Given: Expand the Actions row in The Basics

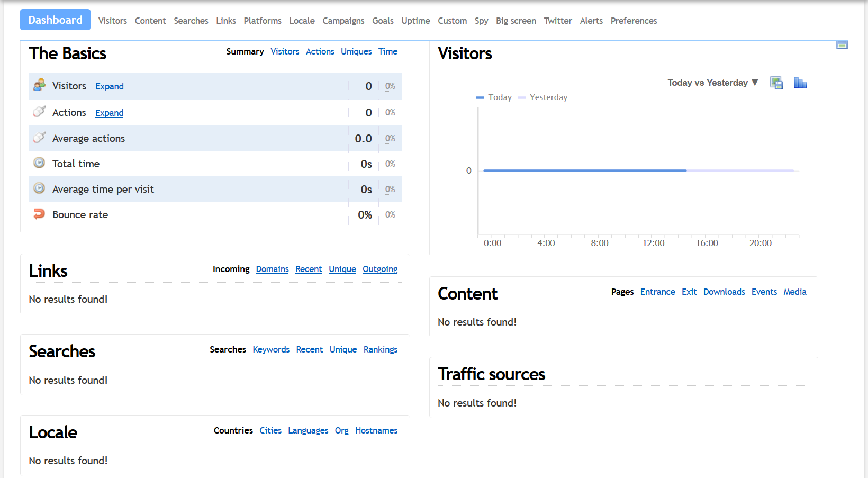Looking at the screenshot, I should [110, 113].
